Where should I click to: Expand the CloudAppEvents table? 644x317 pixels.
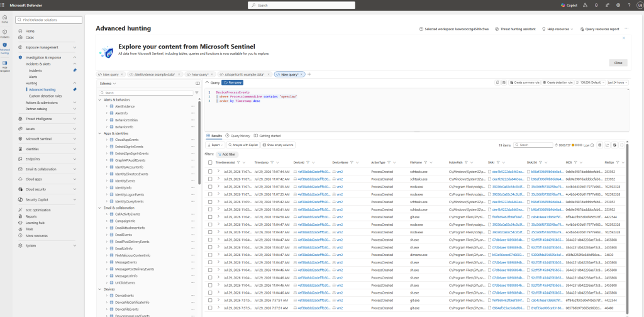[x=106, y=140]
